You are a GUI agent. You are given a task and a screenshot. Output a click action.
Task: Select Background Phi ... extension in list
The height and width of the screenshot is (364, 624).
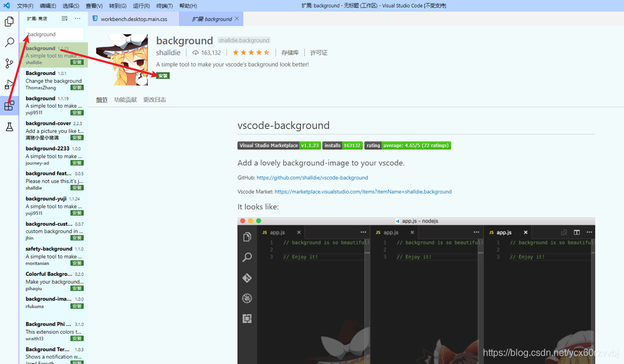tap(54, 331)
